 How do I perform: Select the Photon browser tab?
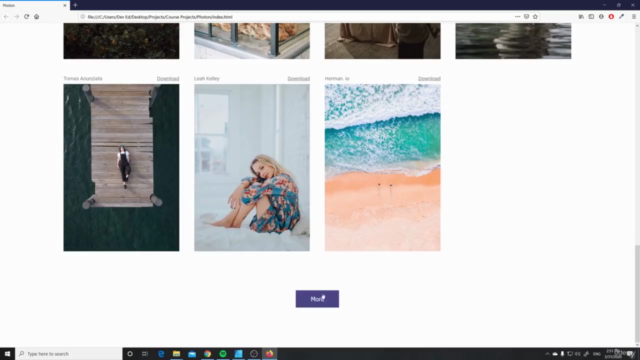(35, 5)
